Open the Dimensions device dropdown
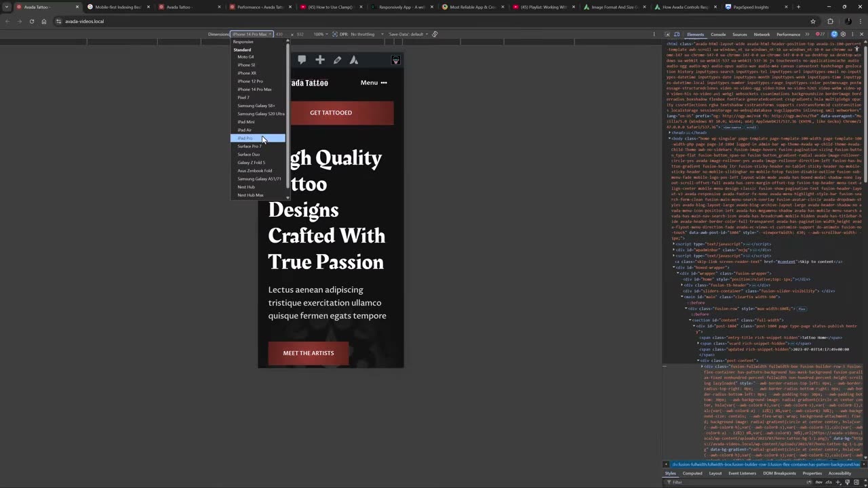The height and width of the screenshot is (488, 868). coord(252,34)
